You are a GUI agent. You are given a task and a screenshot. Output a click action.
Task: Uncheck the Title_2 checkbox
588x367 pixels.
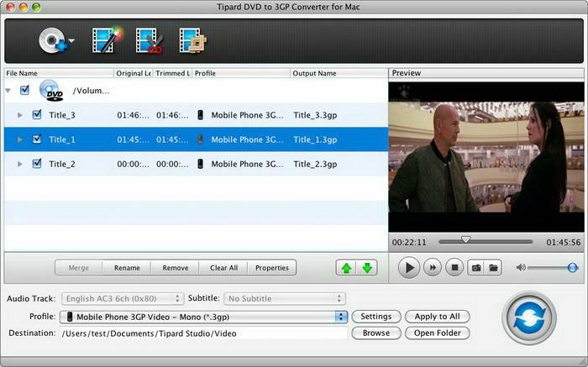pos(37,164)
